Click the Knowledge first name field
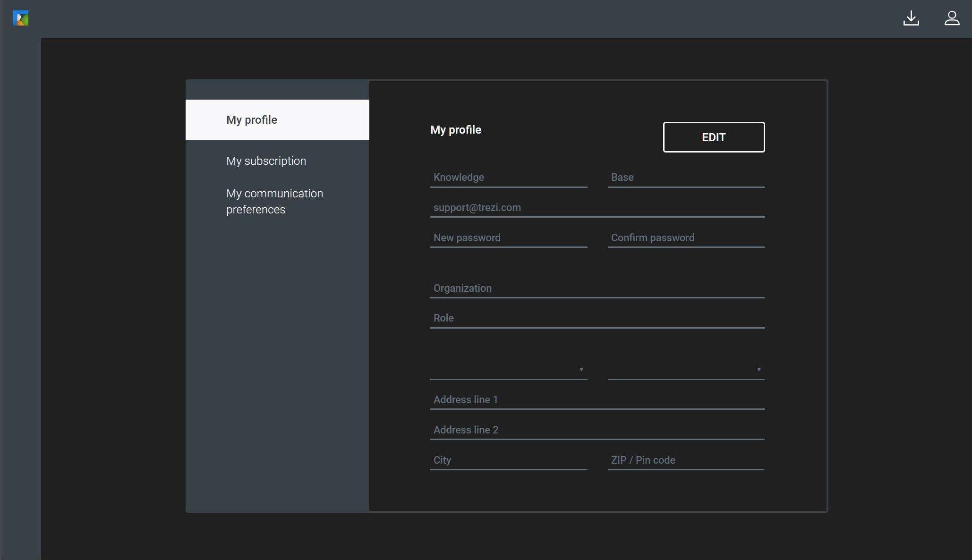The height and width of the screenshot is (560, 972). coord(508,178)
